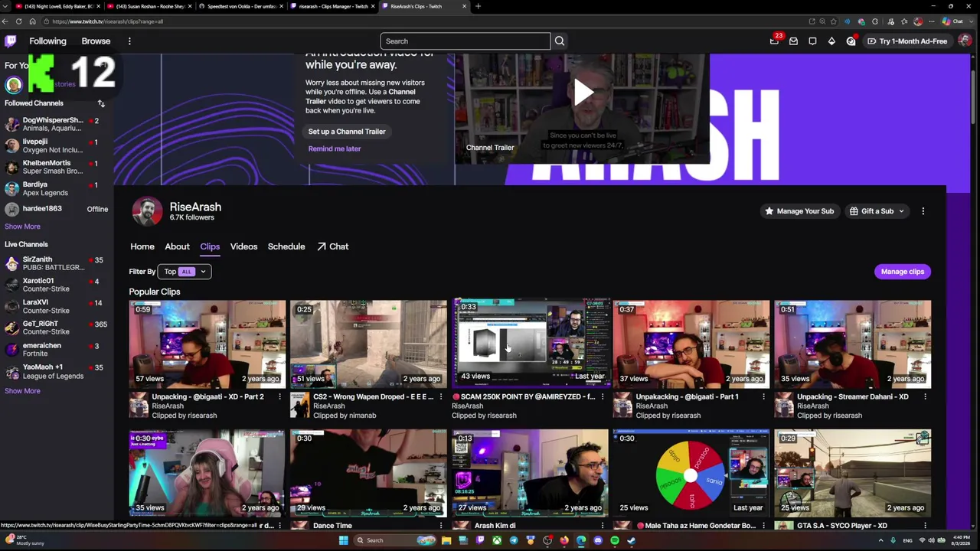Viewport: 980px width, 551px height.
Task: Click the Manage clips button
Action: 903,272
